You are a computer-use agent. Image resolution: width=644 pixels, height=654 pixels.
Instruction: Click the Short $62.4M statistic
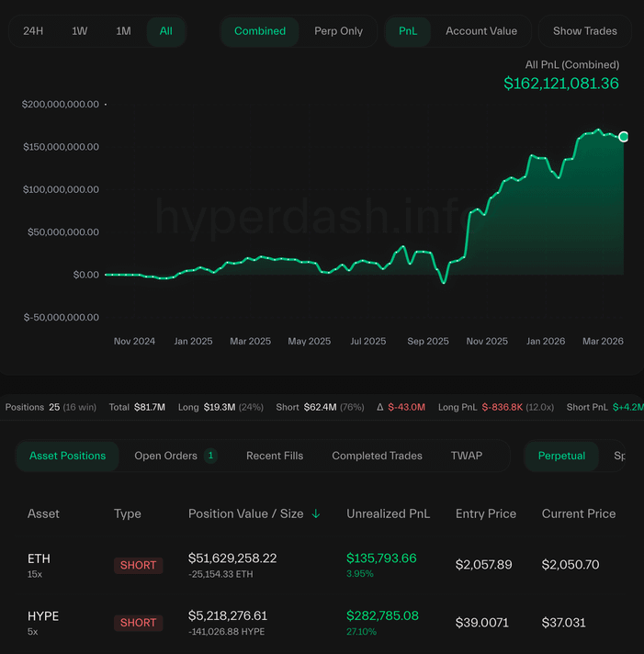click(x=320, y=407)
